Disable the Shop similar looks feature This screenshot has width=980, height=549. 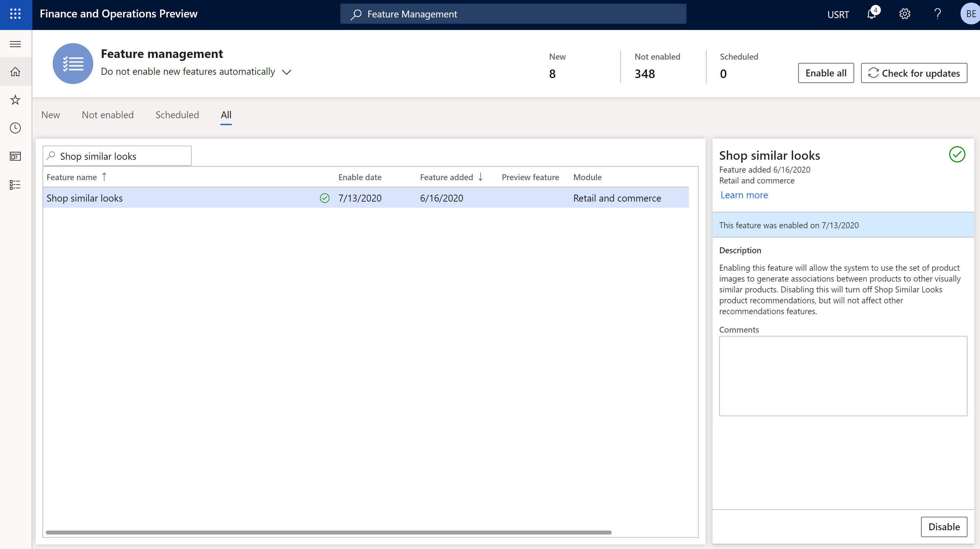coord(943,526)
